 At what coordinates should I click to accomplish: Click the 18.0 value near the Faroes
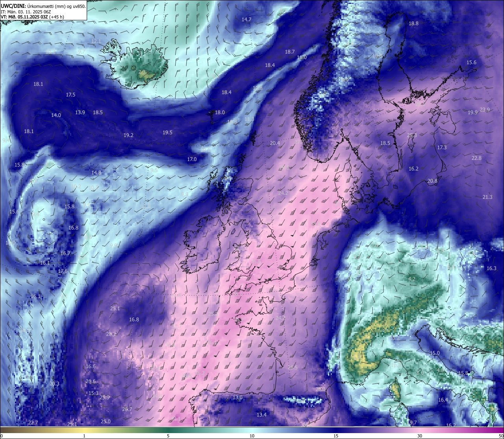(x=220, y=112)
